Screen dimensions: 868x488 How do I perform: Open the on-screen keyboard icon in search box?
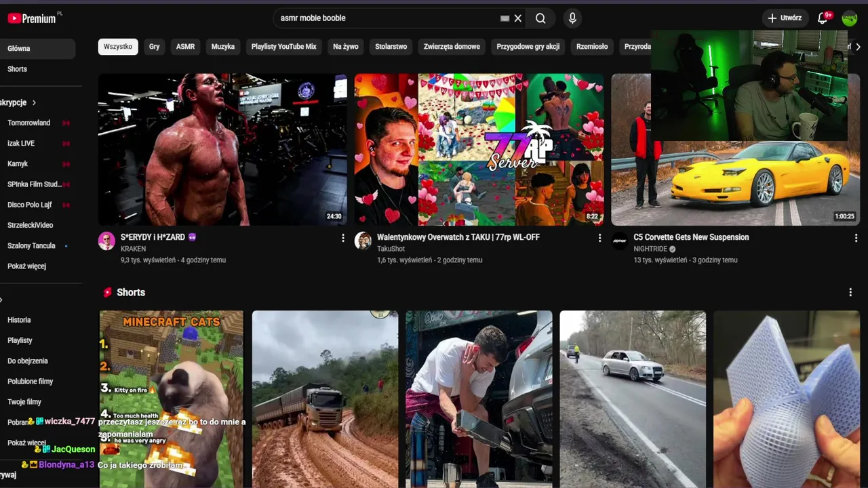(505, 18)
